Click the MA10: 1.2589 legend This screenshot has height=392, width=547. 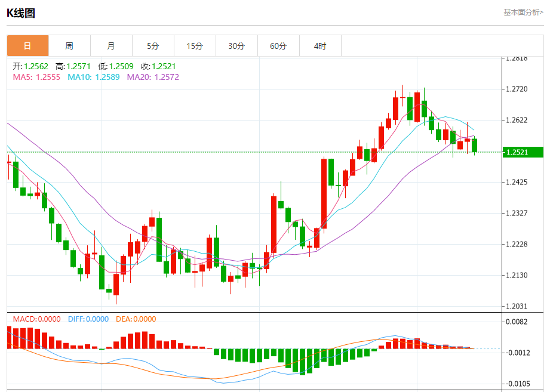click(94, 77)
